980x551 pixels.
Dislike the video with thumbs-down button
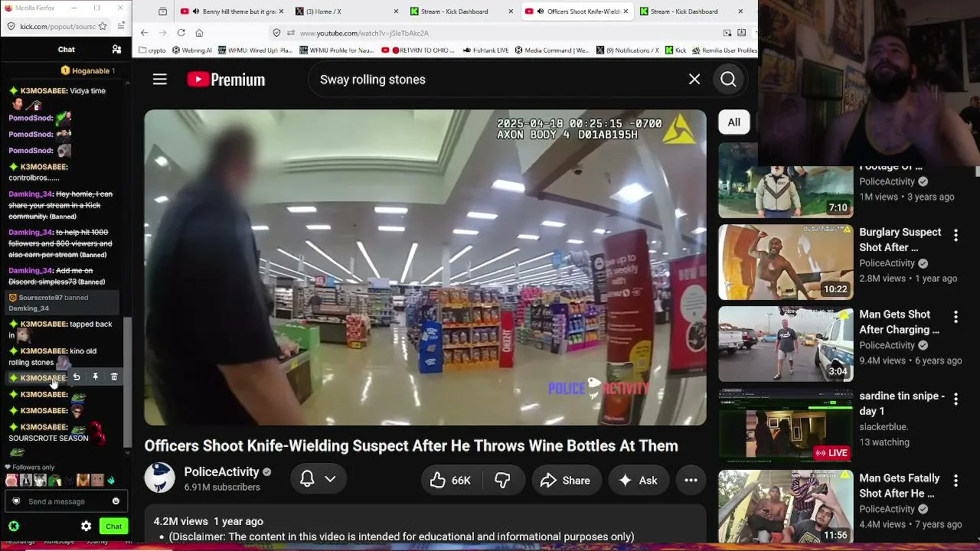pyautogui.click(x=502, y=480)
